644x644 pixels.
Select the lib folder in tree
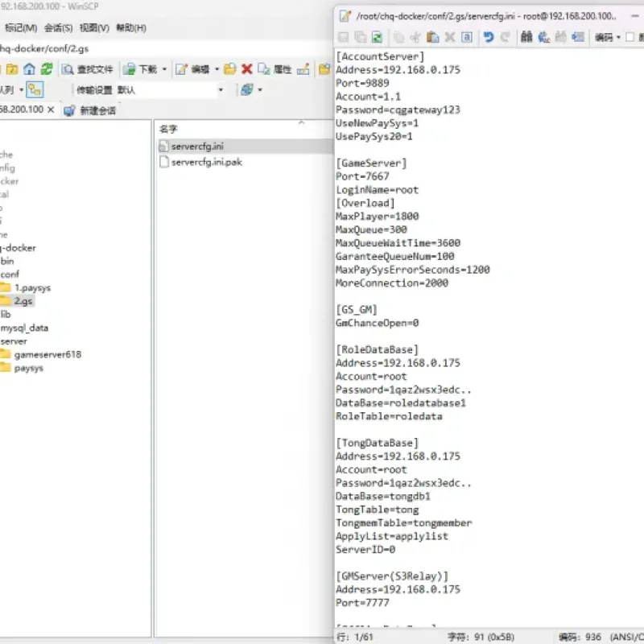point(6,315)
